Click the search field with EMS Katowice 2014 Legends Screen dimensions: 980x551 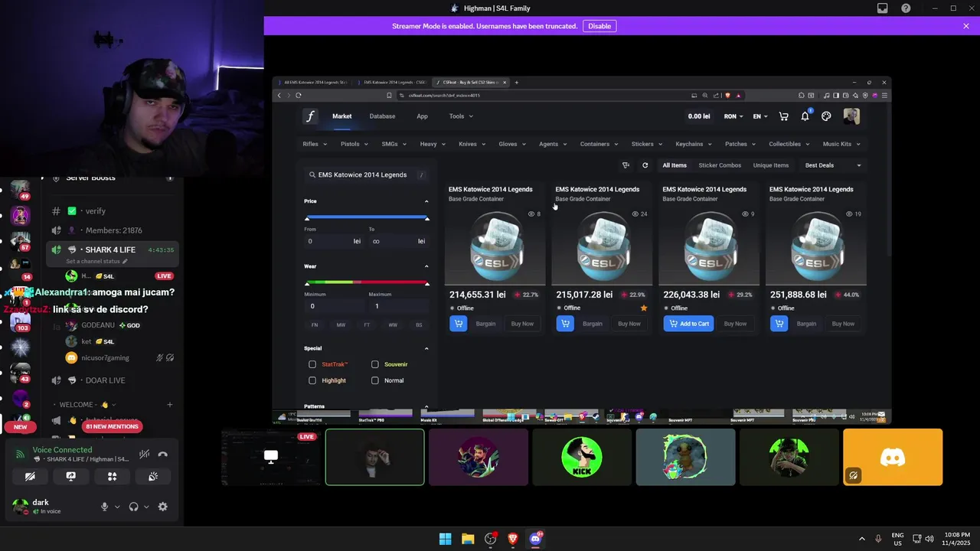coord(366,174)
